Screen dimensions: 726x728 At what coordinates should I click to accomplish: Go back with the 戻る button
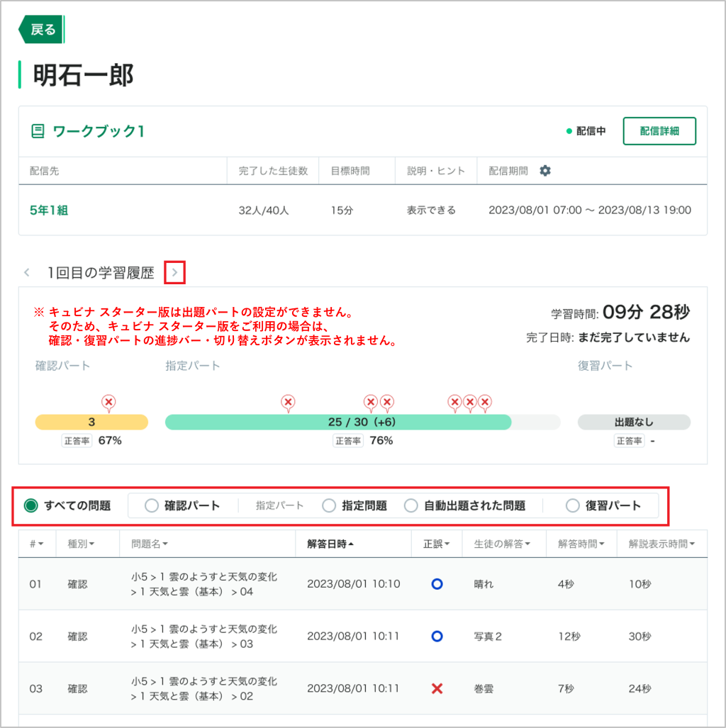tap(41, 30)
